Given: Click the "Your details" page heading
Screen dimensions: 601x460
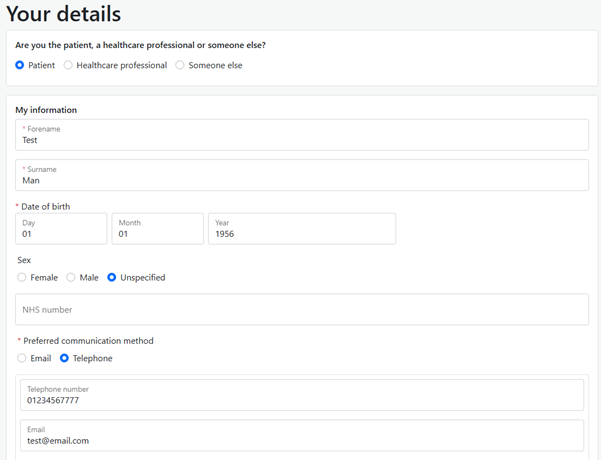Looking at the screenshot, I should tap(64, 14).
